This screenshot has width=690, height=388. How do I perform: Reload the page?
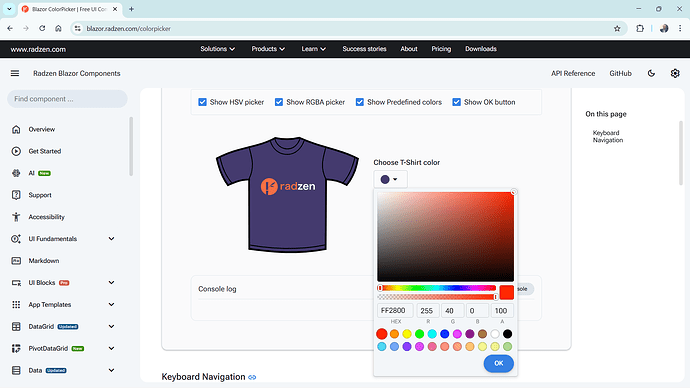42,29
